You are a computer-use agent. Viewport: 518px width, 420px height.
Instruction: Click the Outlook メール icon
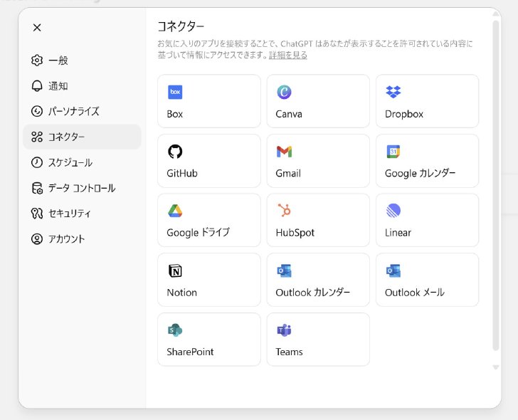coord(393,271)
